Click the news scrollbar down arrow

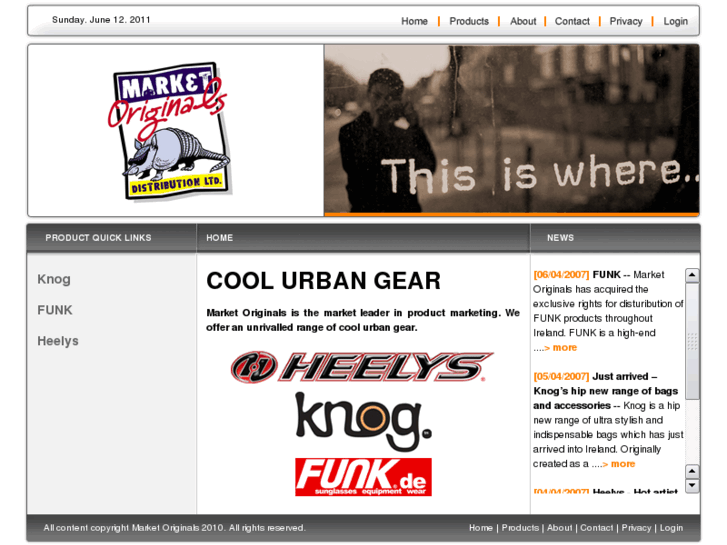pyautogui.click(x=692, y=486)
